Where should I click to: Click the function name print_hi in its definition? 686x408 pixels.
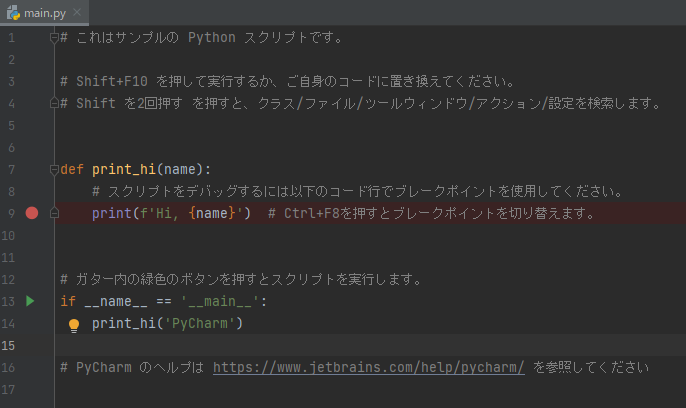124,169
